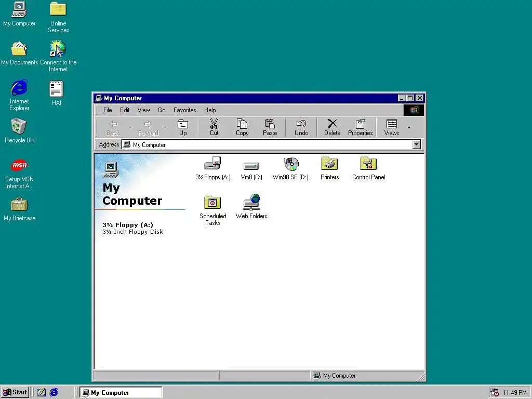The image size is (532, 399).
Task: Open the Edit menu
Action: [125, 110]
